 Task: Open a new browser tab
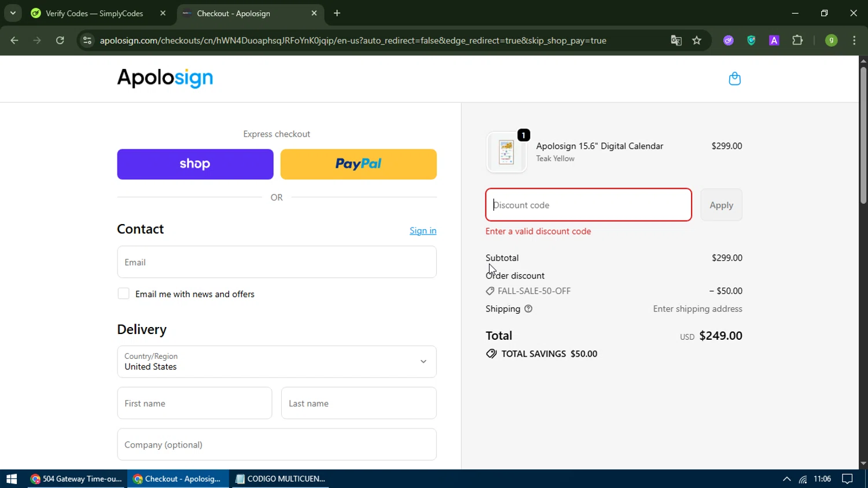[337, 13]
